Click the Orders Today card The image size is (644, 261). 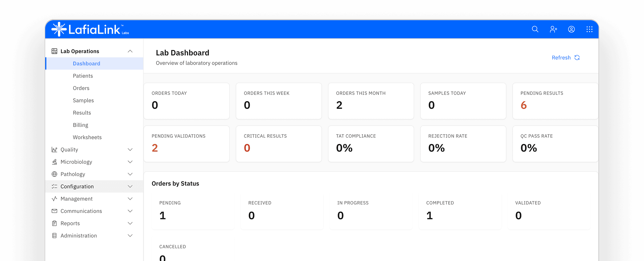point(187,101)
